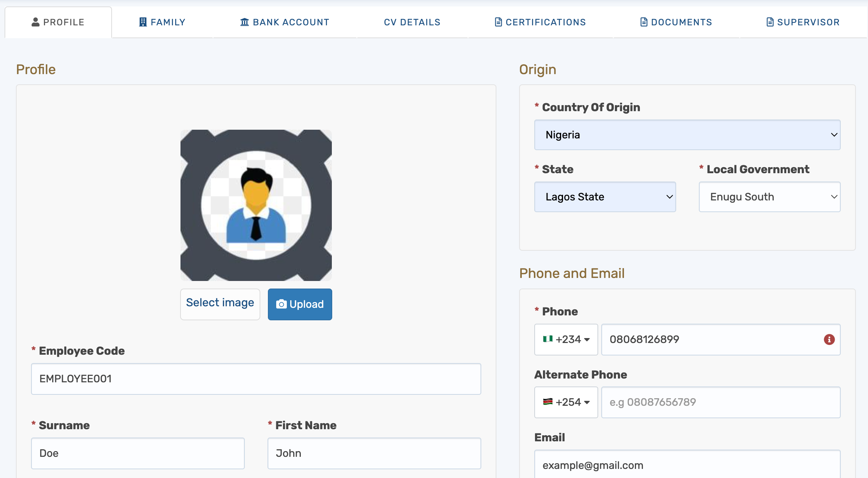
Task: Switch to the CV Details tab
Action: [412, 22]
